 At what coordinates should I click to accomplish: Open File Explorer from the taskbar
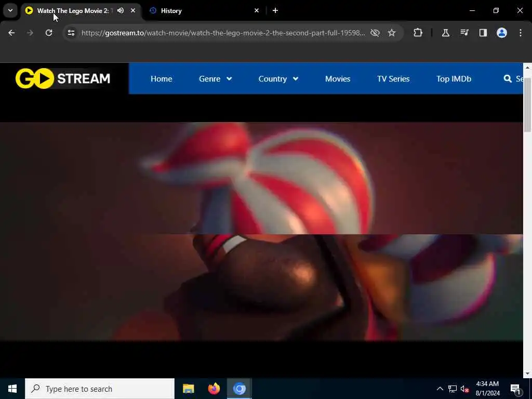[x=188, y=389]
